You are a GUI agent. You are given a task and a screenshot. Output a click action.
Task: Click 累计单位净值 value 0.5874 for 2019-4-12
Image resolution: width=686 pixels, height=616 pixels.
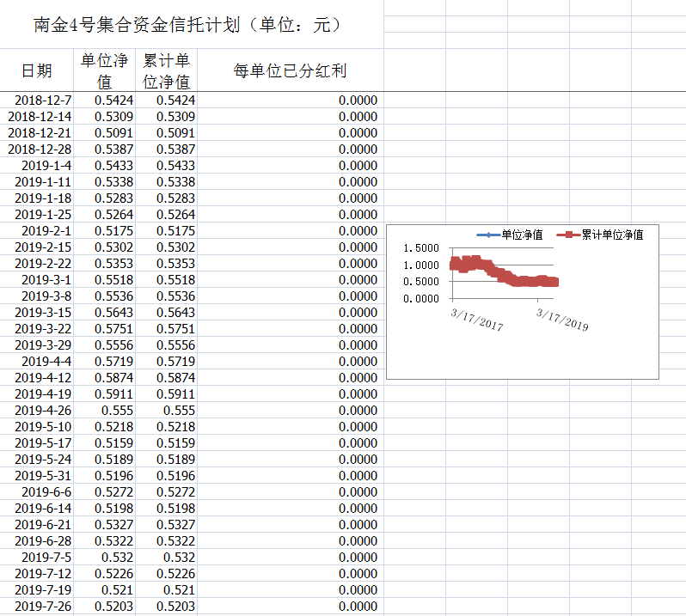click(166, 378)
